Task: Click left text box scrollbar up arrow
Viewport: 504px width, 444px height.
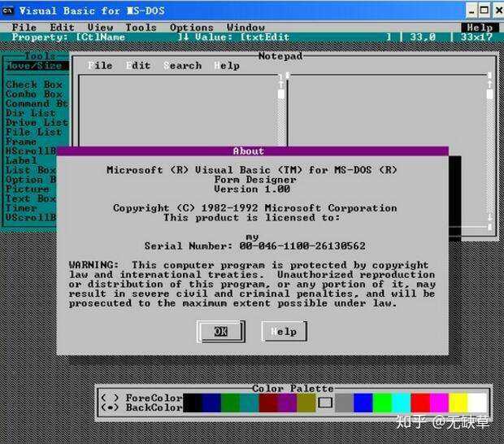Action: 281,85
